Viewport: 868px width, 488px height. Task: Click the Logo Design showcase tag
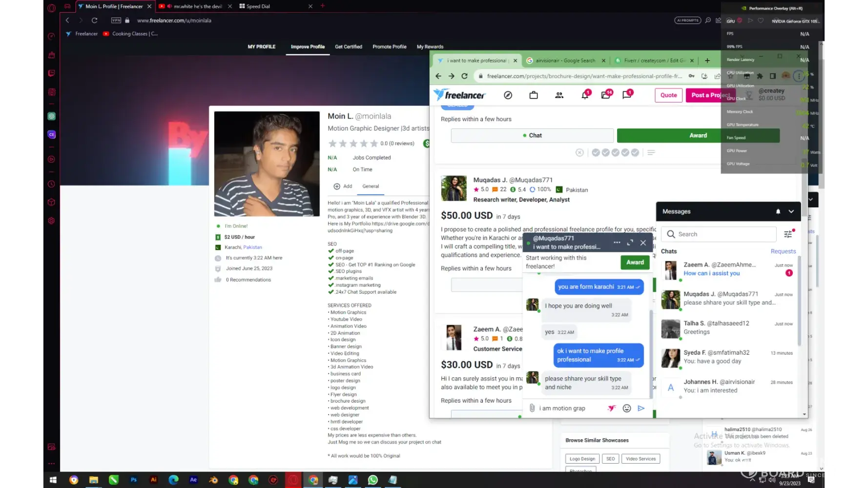point(582,459)
